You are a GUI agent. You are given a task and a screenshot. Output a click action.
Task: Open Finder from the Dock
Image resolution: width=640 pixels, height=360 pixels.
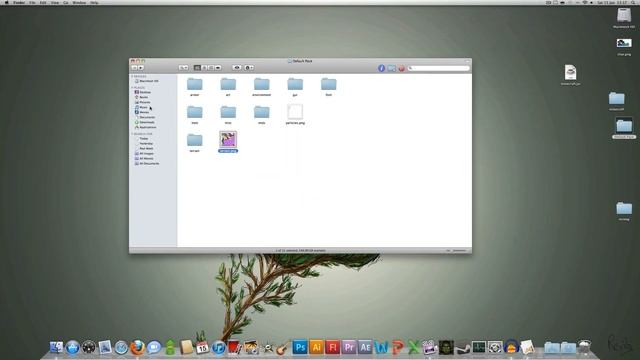(56, 347)
